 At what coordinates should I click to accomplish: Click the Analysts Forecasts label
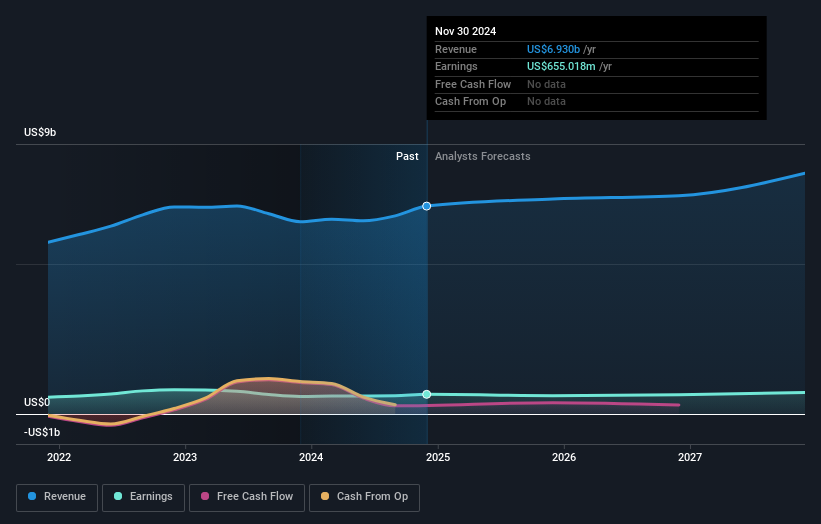click(x=482, y=157)
